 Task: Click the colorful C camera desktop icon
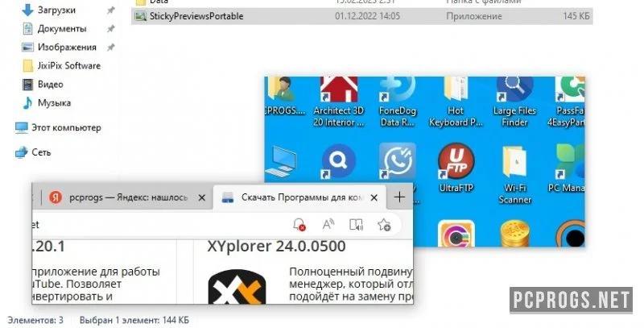(456, 234)
